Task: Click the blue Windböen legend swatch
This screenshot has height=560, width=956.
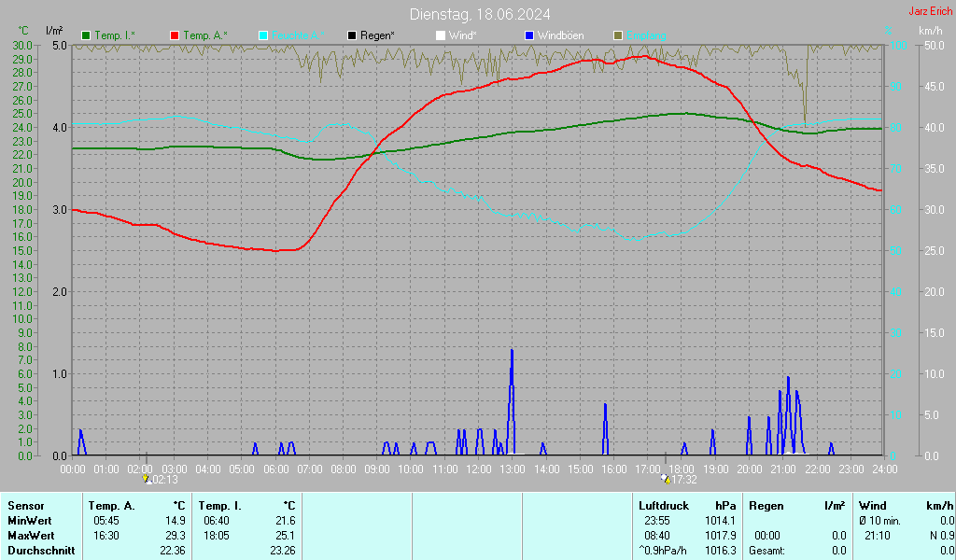Action: pyautogui.click(x=529, y=36)
